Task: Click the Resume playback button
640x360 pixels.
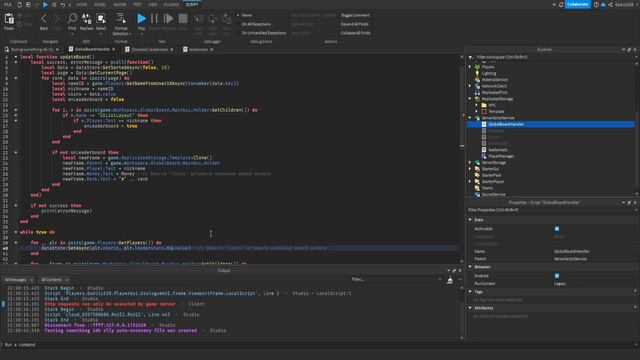Action: [168, 19]
